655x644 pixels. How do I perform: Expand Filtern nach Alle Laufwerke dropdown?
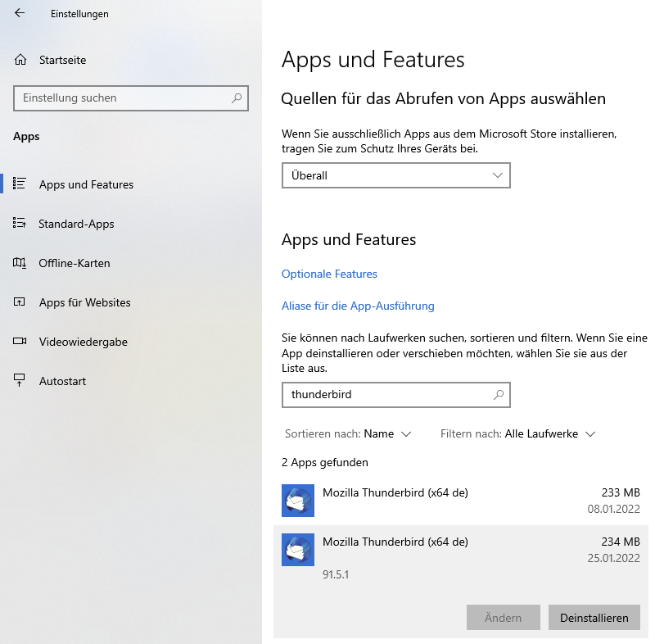pyautogui.click(x=517, y=433)
